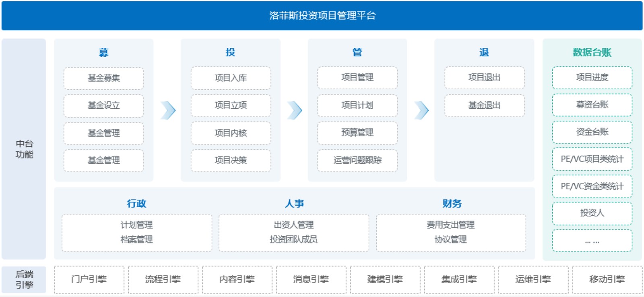This screenshot has height=297, width=644.
Task: Select the 基金募集 box
Action: click(x=104, y=78)
